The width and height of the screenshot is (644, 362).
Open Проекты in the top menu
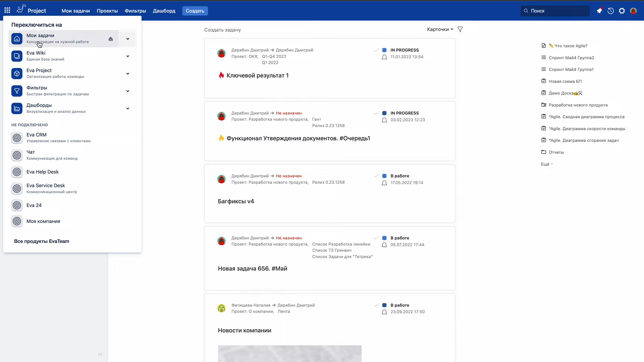[x=107, y=11]
